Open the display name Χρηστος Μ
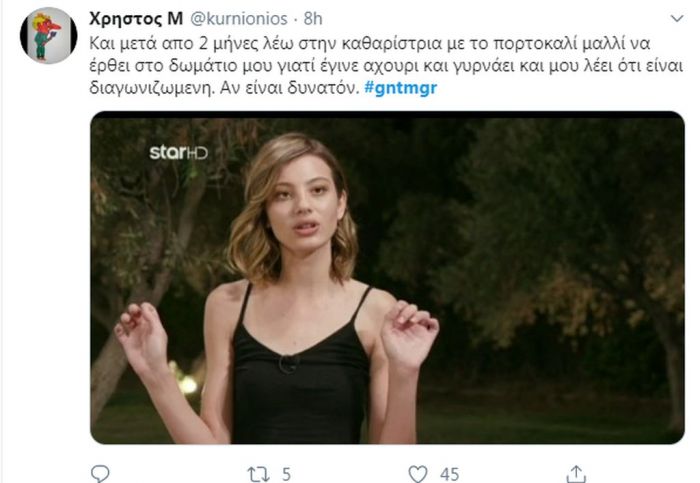The width and height of the screenshot is (700, 483). tap(136, 19)
